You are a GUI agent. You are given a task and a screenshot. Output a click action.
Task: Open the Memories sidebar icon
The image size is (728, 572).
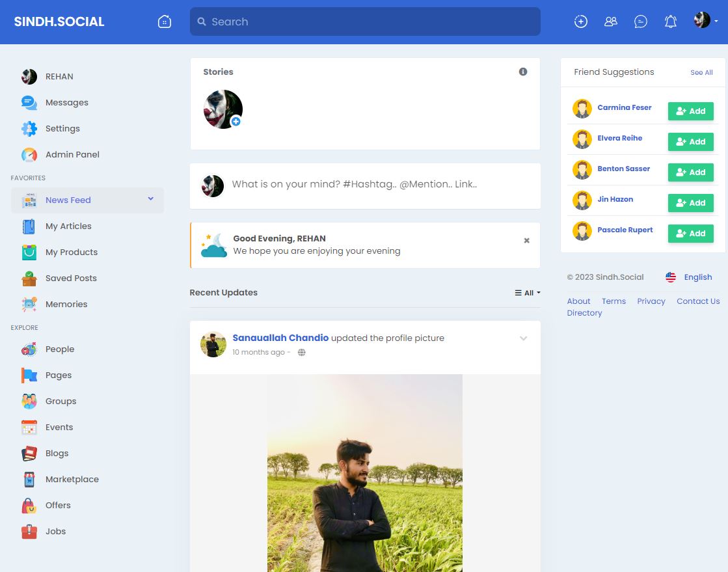click(x=29, y=304)
